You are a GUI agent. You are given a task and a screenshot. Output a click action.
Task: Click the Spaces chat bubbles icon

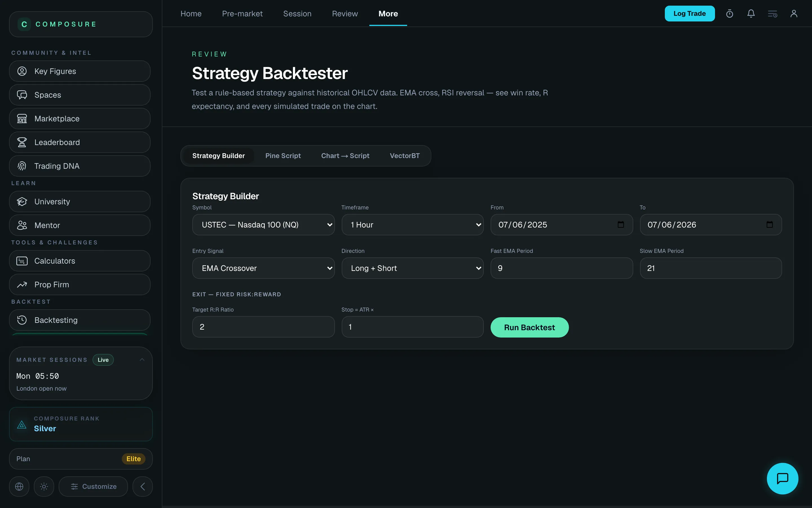point(22,95)
